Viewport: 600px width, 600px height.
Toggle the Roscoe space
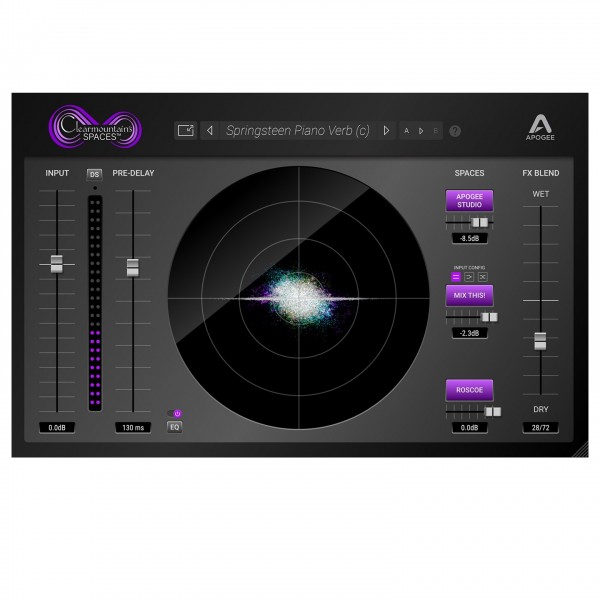[469, 390]
